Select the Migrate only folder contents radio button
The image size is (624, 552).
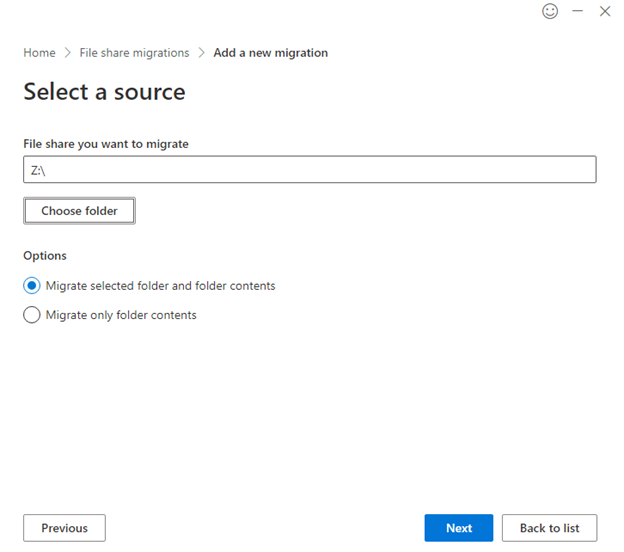tap(32, 315)
